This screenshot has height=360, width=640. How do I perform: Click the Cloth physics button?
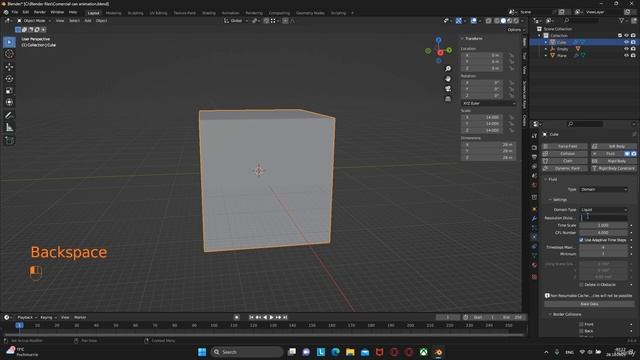(565, 161)
